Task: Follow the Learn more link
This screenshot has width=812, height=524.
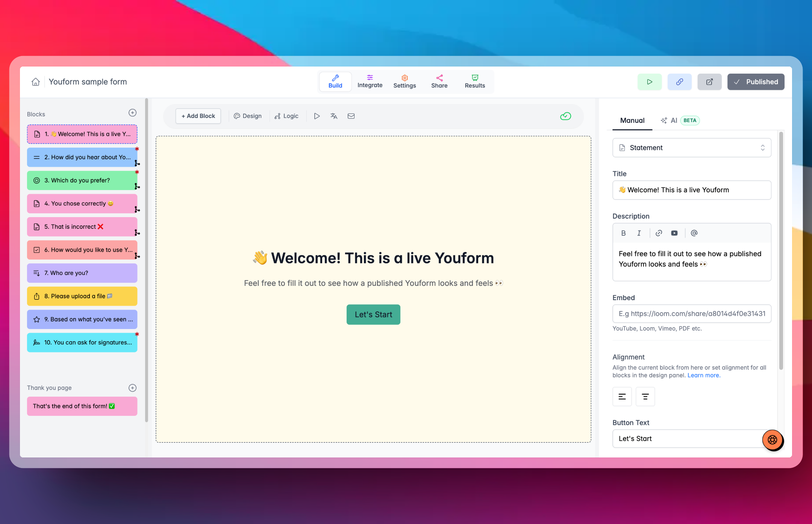Action: pyautogui.click(x=703, y=375)
